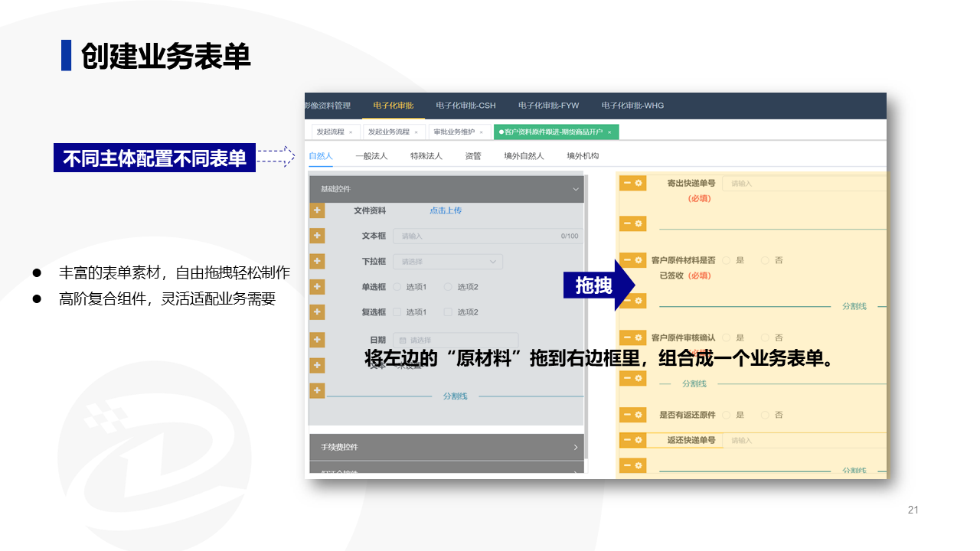Select the 自然人 entity tab
Screen dimensions: 980x551
pos(321,156)
